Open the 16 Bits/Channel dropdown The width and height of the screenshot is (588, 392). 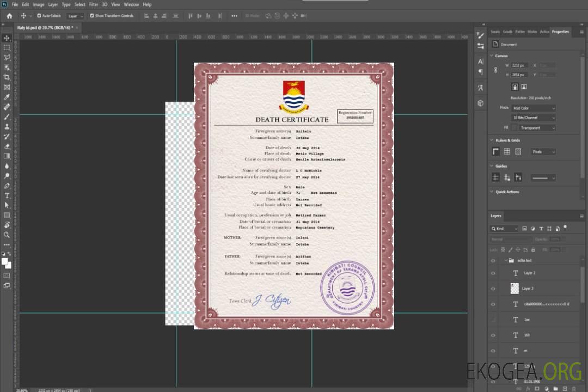[x=533, y=118]
